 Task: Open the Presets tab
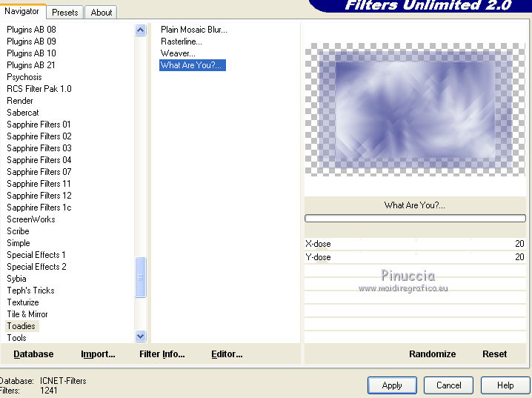[64, 13]
